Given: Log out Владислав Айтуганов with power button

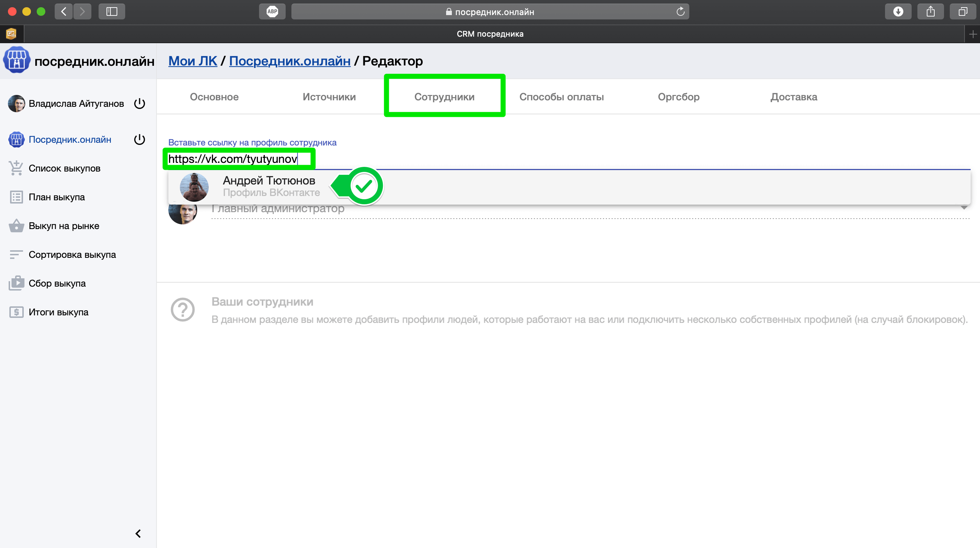Looking at the screenshot, I should tap(140, 104).
